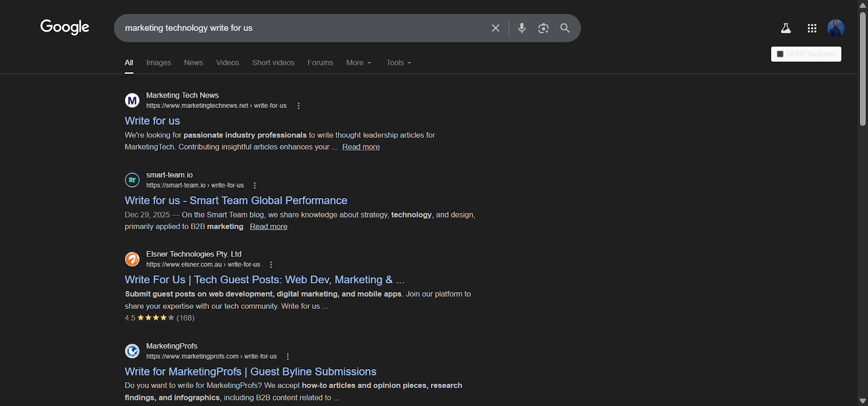Open three-dot menu for elsner.com.au result
This screenshot has width=868, height=406.
point(271,264)
